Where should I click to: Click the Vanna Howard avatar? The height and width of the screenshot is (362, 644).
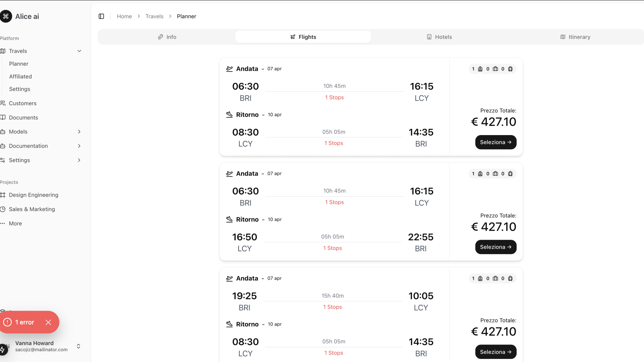(x=3, y=348)
